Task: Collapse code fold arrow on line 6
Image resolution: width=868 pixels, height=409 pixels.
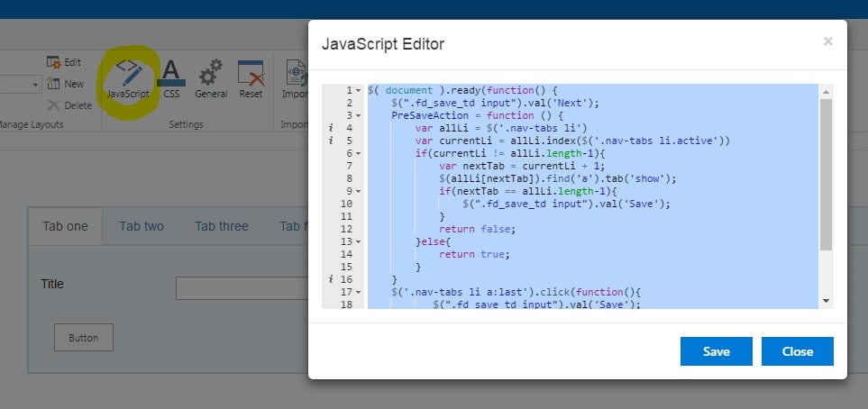Action: (359, 153)
